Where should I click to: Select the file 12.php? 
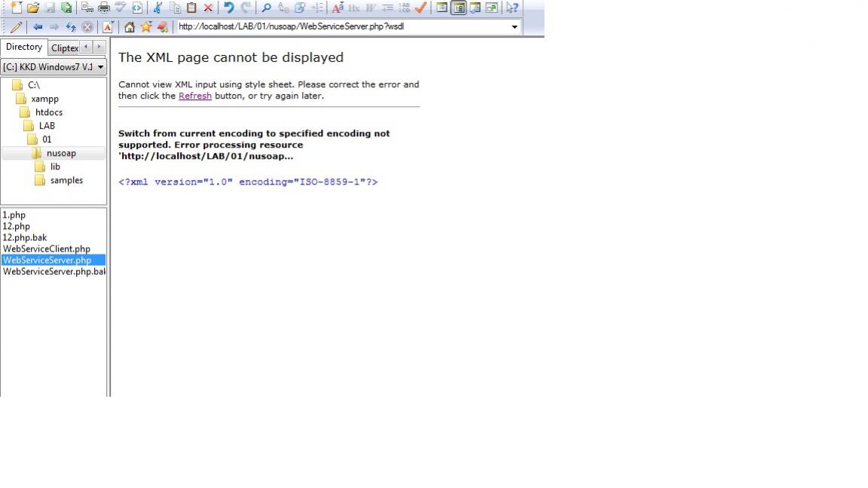[x=16, y=226]
